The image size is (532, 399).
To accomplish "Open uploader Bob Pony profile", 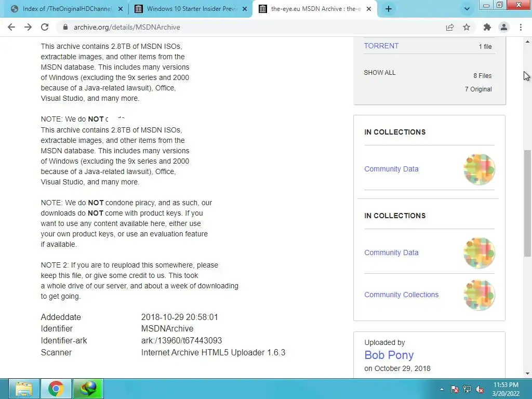I will pos(389,355).
